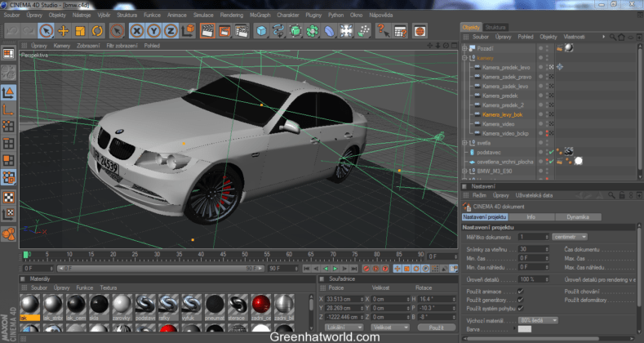Click the Barva color swatch
This screenshot has height=343, width=644.
[x=525, y=329]
